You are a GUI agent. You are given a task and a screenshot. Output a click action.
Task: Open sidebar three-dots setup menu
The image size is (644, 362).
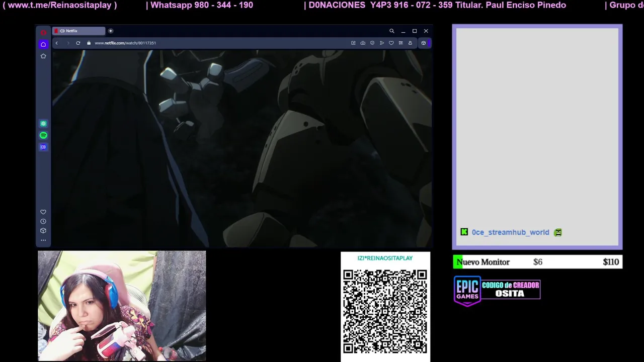[43, 240]
